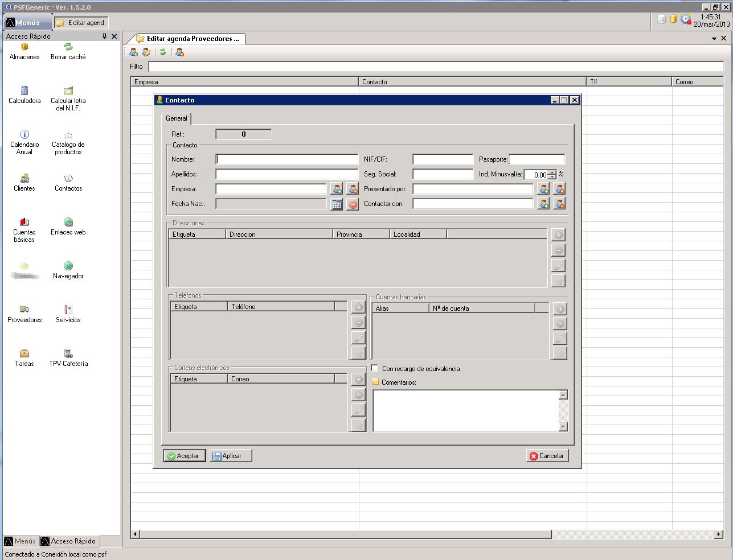Image resolution: width=733 pixels, height=560 pixels.
Task: Open Calcular letra del N.I.F. tool
Action: [68, 98]
